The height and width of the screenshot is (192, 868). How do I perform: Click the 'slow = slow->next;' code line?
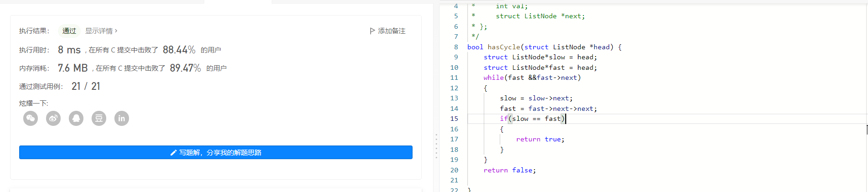click(536, 98)
